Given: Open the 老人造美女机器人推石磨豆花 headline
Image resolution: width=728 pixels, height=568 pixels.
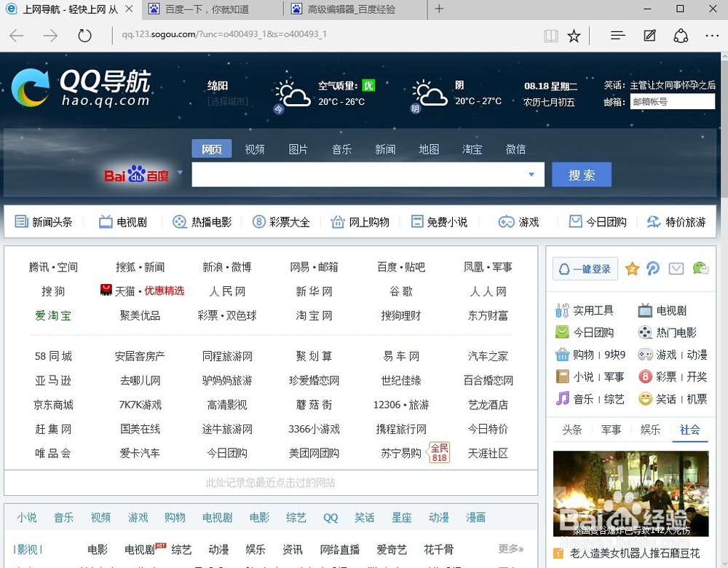Looking at the screenshot, I should coord(635,553).
